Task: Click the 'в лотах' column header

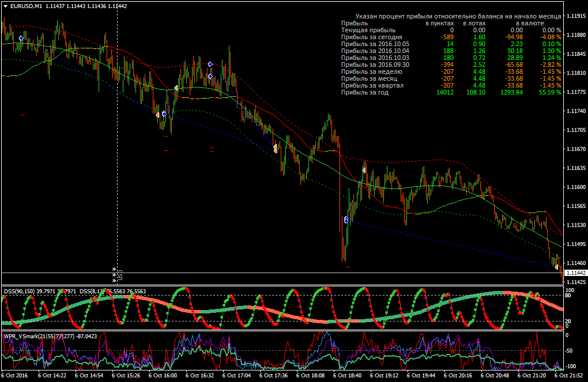Action: (x=474, y=23)
